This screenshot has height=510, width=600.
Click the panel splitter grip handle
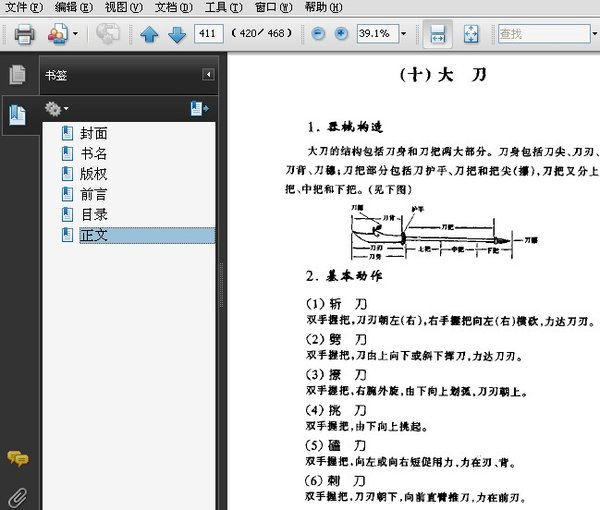(221, 285)
